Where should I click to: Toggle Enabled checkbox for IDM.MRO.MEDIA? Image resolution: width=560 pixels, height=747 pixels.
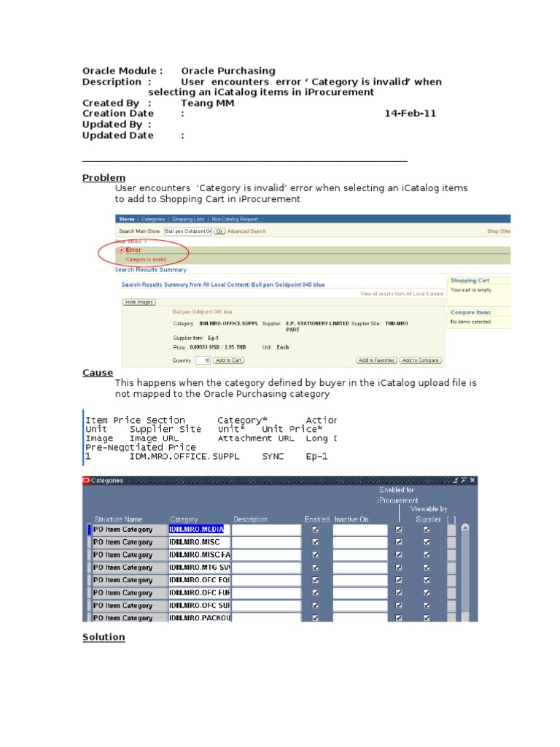(x=315, y=530)
